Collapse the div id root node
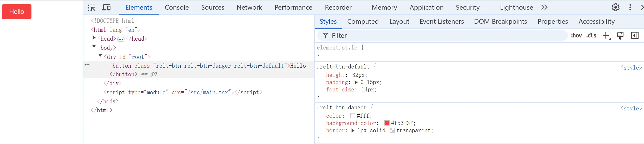Viewport: 644px width, 144px height. 100,55
